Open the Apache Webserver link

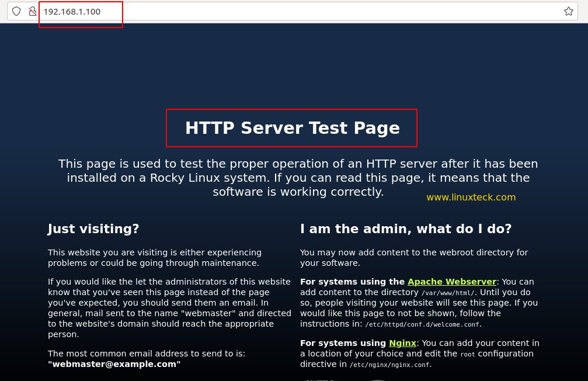coord(451,282)
